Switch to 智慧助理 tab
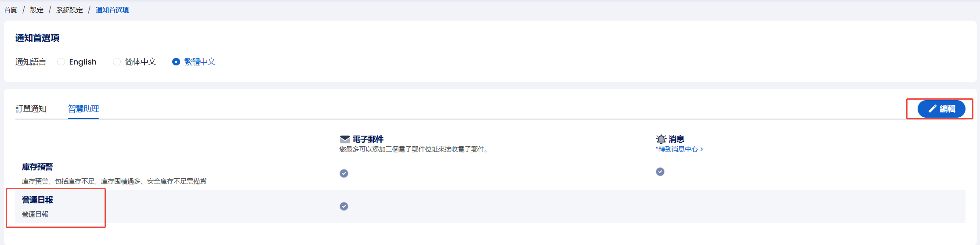980x245 pixels. [x=83, y=109]
